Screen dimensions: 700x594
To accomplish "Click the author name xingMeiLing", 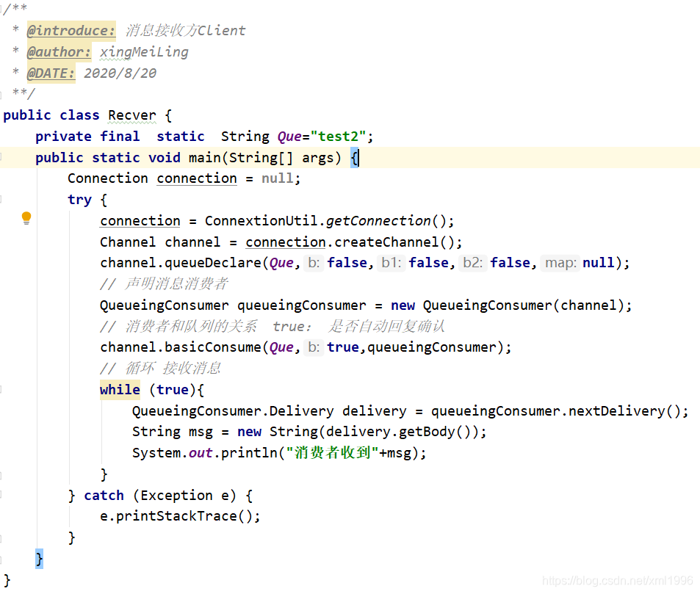I will (144, 52).
